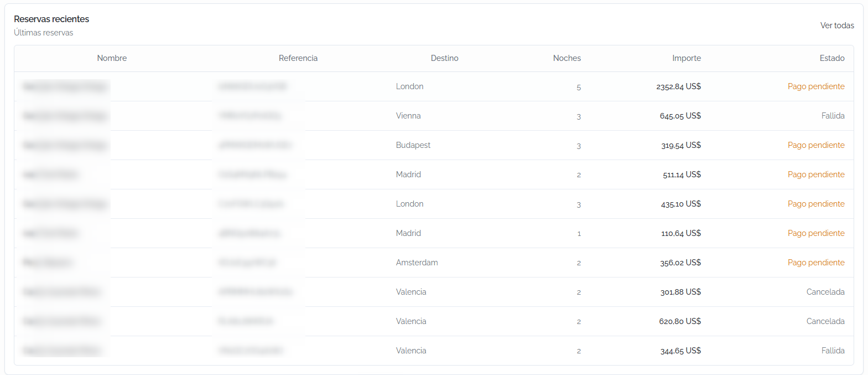This screenshot has width=868, height=375.
Task: Click the nights value in the Amsterdam row
Action: [579, 263]
